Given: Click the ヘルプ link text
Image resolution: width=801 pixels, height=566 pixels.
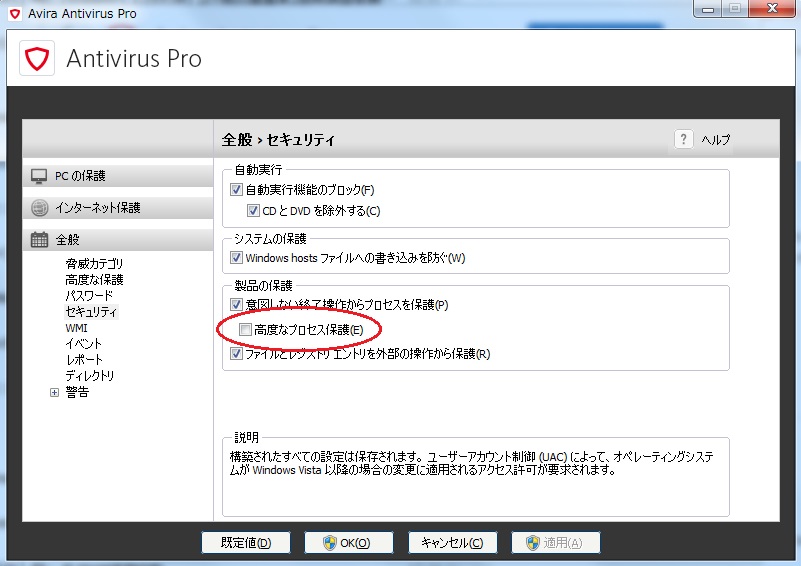Looking at the screenshot, I should (715, 139).
